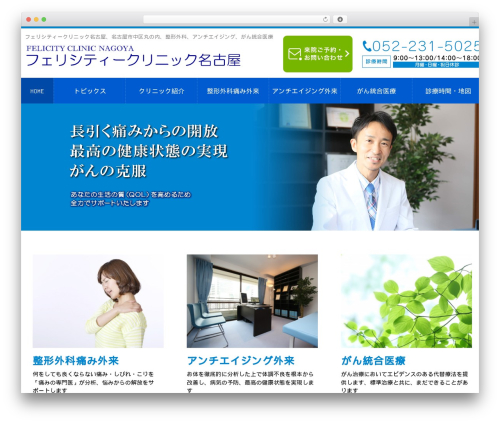Click the 診療時間 label box
500x423 pixels.
[x=376, y=62]
